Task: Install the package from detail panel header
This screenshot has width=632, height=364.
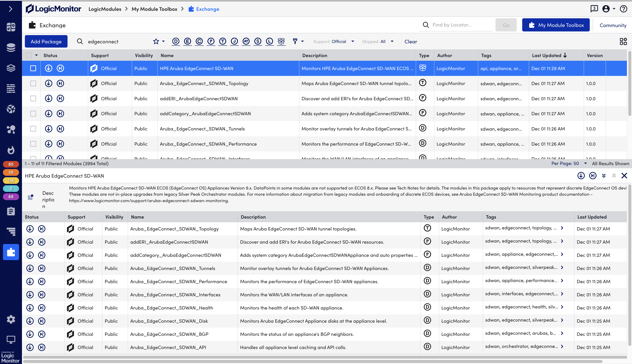Action: [x=581, y=176]
